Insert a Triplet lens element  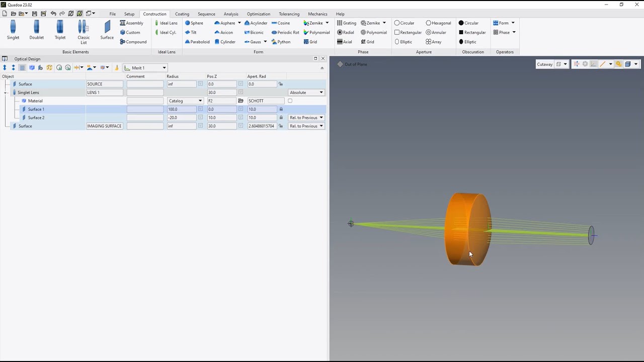click(60, 30)
